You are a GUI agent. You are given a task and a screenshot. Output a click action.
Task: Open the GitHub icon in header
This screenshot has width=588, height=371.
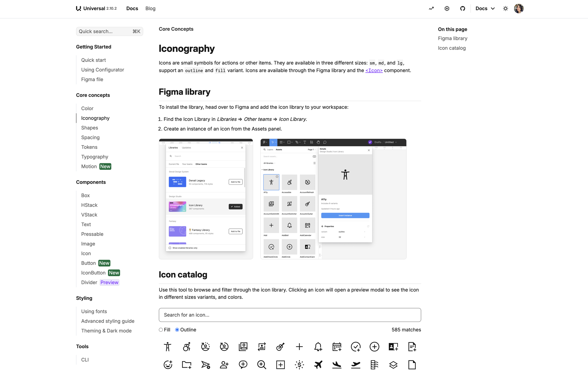tap(462, 8)
